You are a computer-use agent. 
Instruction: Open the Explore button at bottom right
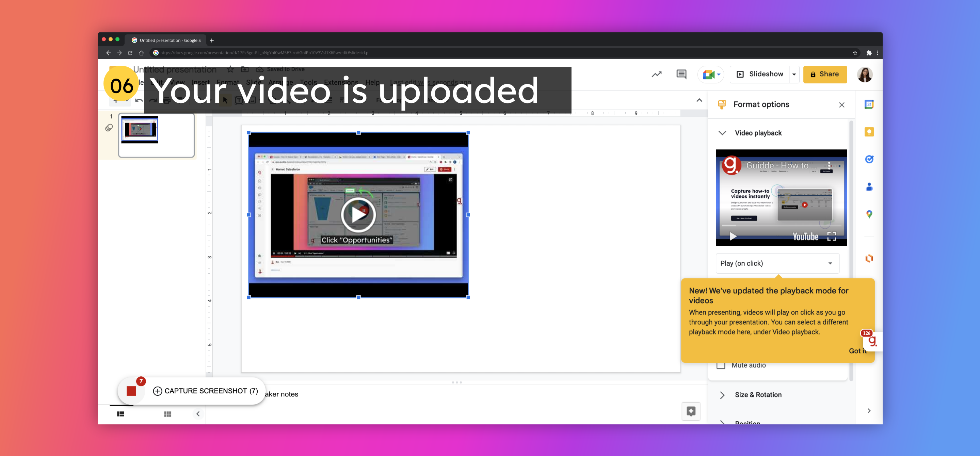(691, 411)
